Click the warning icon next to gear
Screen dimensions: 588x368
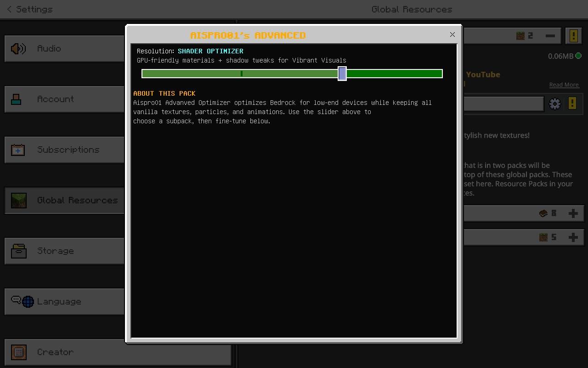[572, 103]
